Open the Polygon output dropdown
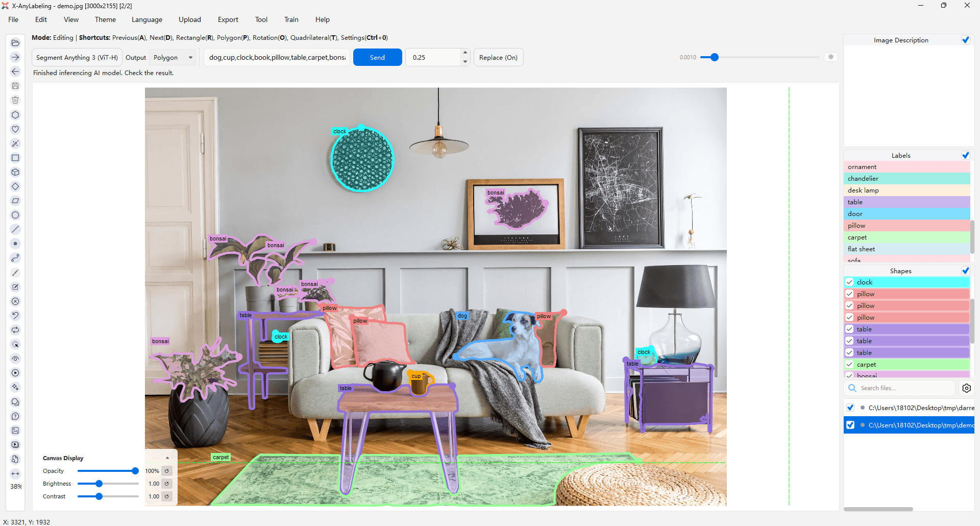The height and width of the screenshot is (526, 980). 173,57
